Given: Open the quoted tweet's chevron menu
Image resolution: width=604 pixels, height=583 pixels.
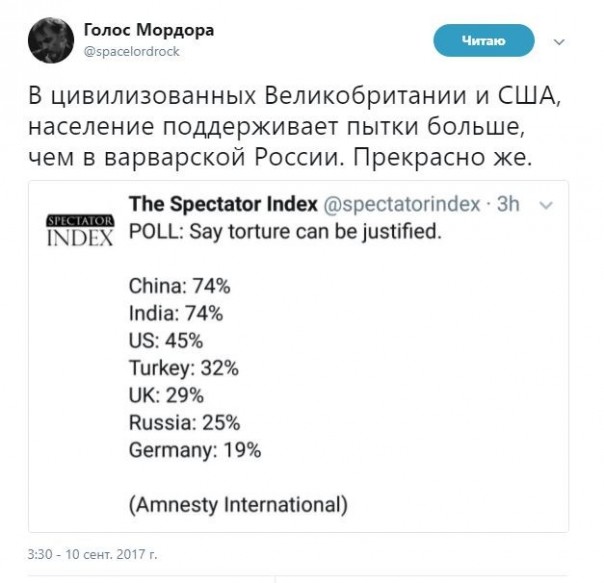Looking at the screenshot, I should (546, 204).
